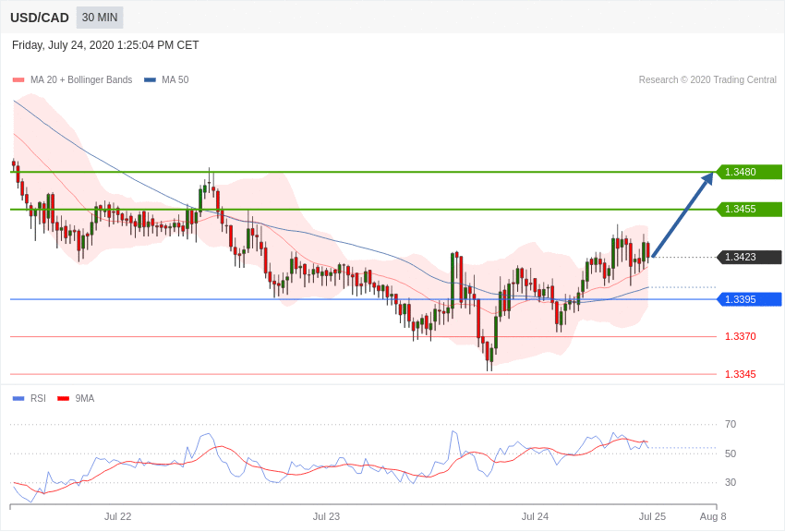Image resolution: width=785 pixels, height=532 pixels.
Task: Click the blue RSI legend swatch
Action: pos(18,398)
